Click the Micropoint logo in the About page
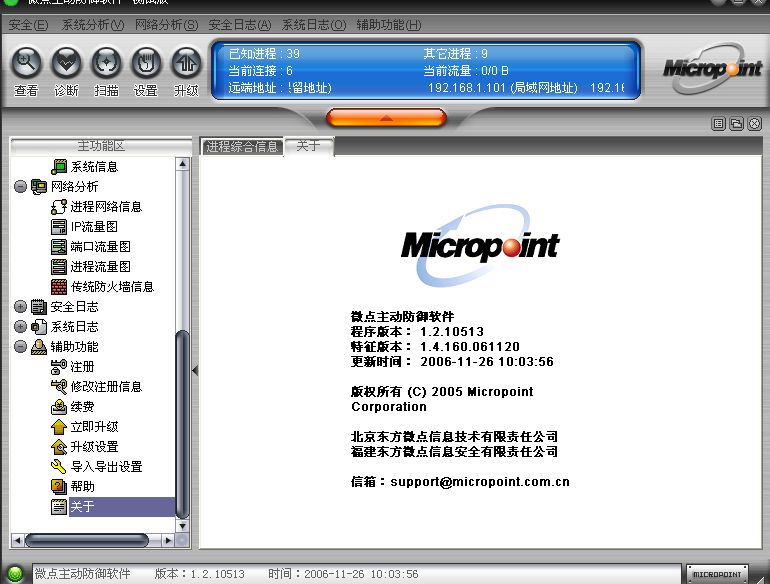The height and width of the screenshot is (584, 770). click(480, 246)
